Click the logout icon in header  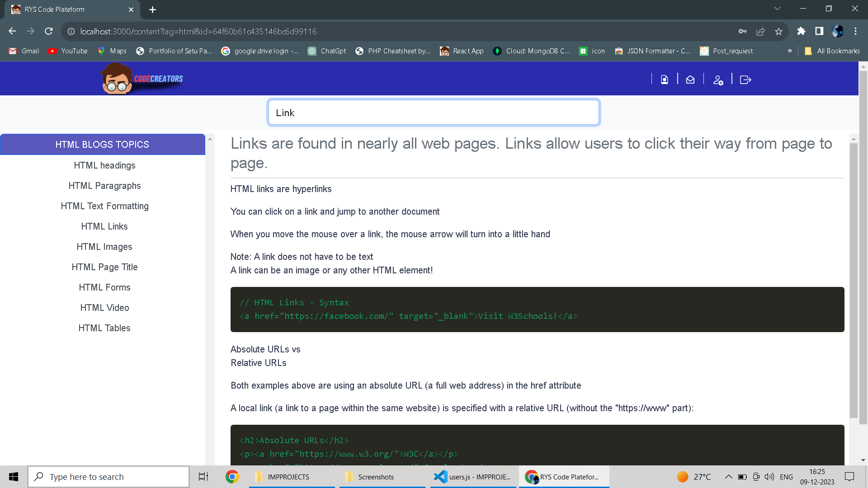745,80
